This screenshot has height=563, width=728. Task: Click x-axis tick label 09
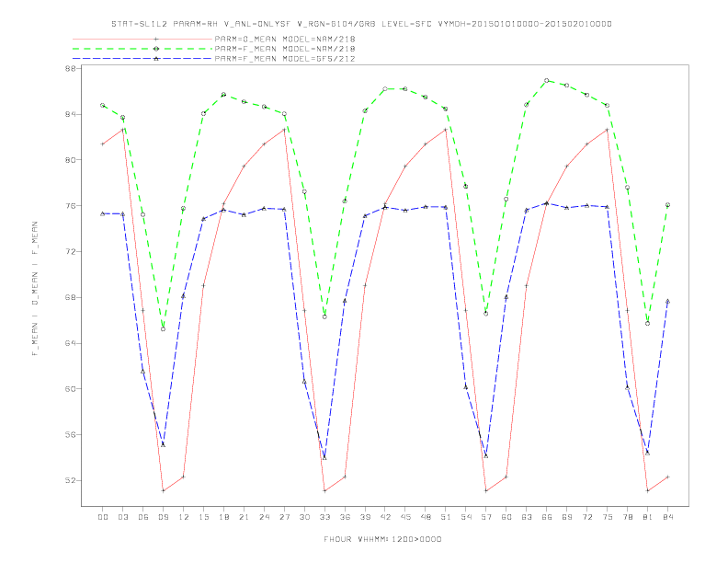pos(163,517)
